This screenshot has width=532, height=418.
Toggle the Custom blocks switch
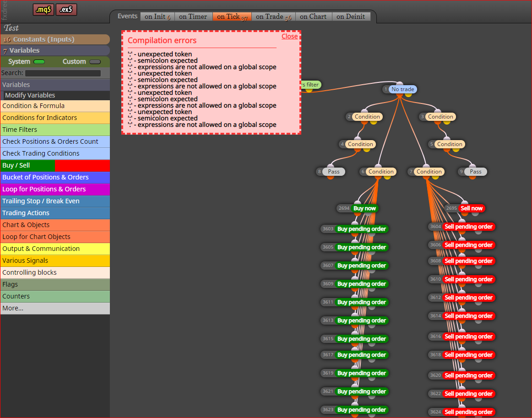tap(95, 62)
